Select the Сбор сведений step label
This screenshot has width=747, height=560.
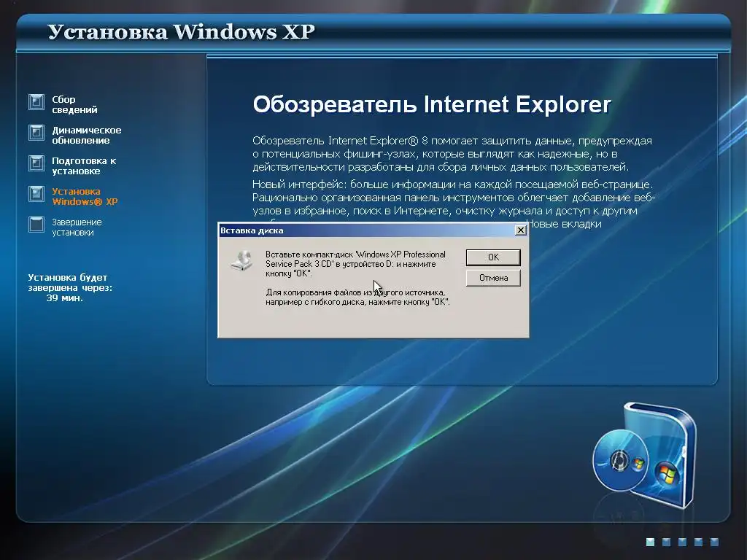pyautogui.click(x=74, y=104)
